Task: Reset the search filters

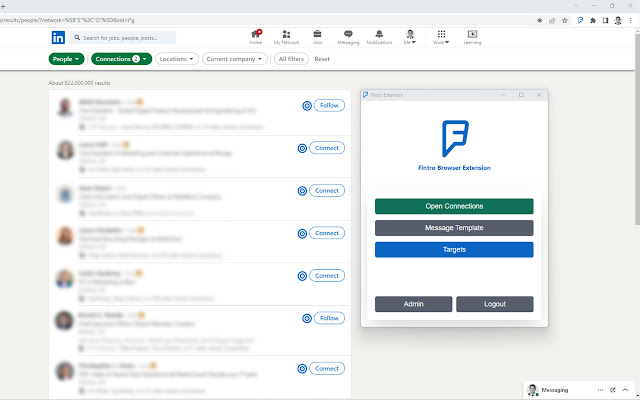Action: pos(322,59)
